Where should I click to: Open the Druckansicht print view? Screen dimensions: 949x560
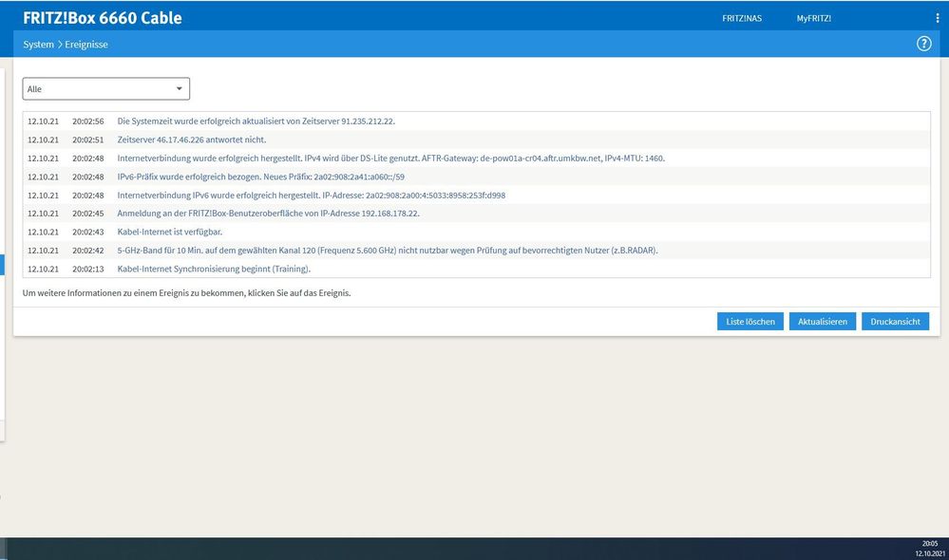(x=895, y=322)
